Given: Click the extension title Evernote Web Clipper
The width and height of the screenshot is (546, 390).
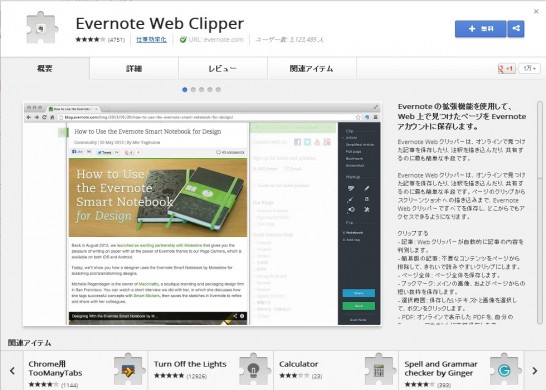Looking at the screenshot, I should tap(159, 23).
